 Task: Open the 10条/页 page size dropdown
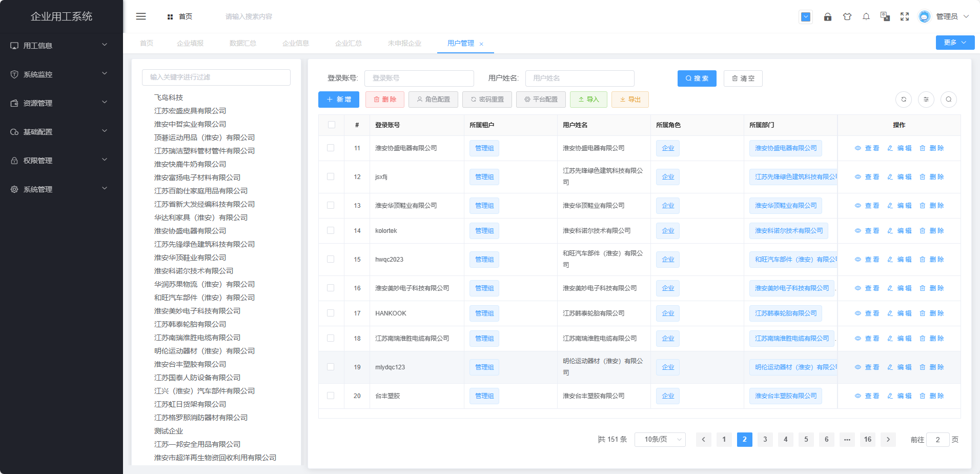tap(660, 440)
